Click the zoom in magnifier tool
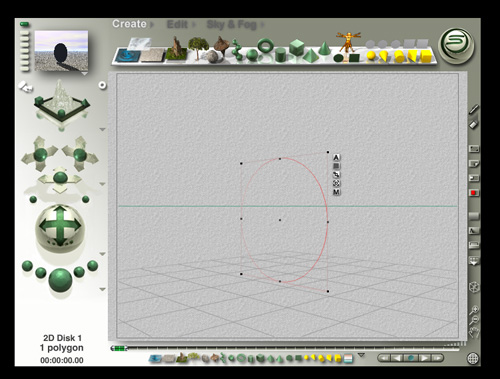 (x=474, y=310)
